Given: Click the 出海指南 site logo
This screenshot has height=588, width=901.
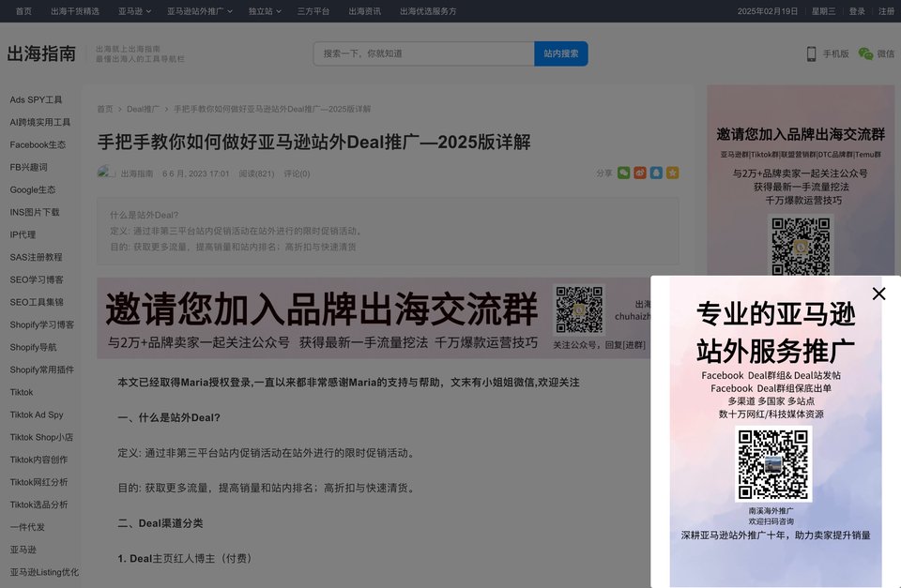Looking at the screenshot, I should [x=41, y=53].
